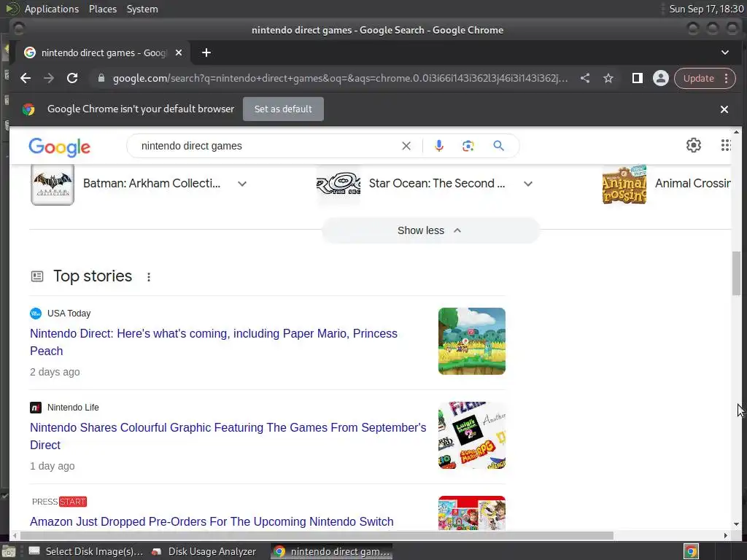
Task: Open Nintendo Life colourful graphic article
Action: click(x=228, y=436)
